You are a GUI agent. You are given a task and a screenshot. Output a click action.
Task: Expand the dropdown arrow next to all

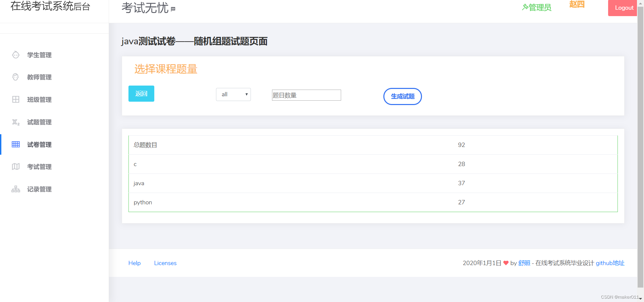point(246,94)
